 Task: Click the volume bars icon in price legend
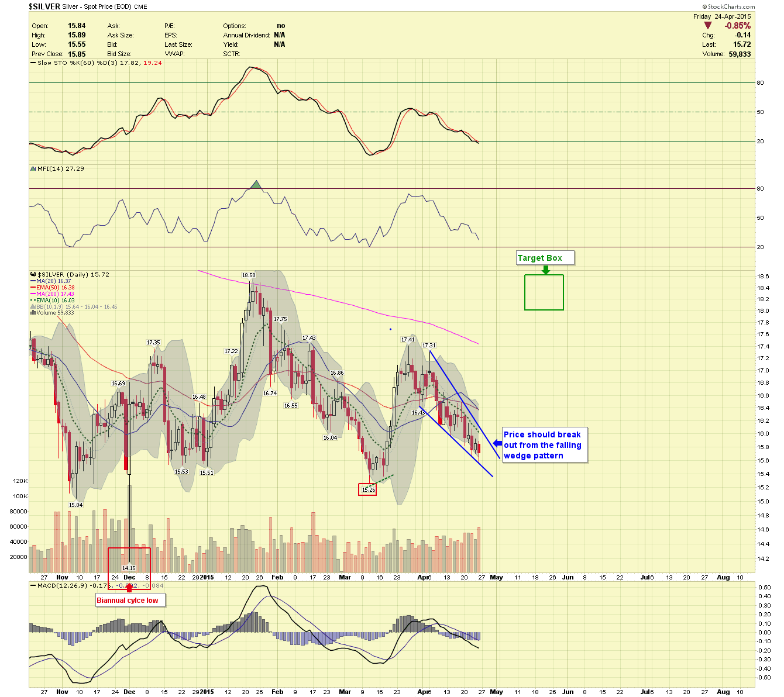(33, 313)
